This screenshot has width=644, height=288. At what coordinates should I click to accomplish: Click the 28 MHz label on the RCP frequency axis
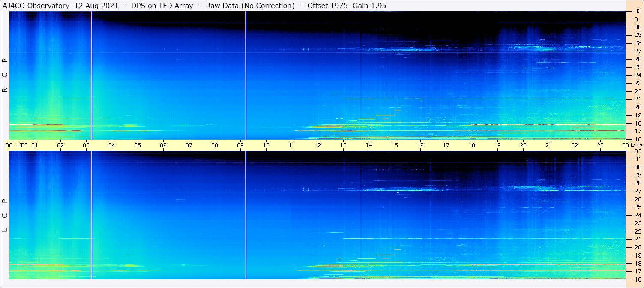pos(637,43)
